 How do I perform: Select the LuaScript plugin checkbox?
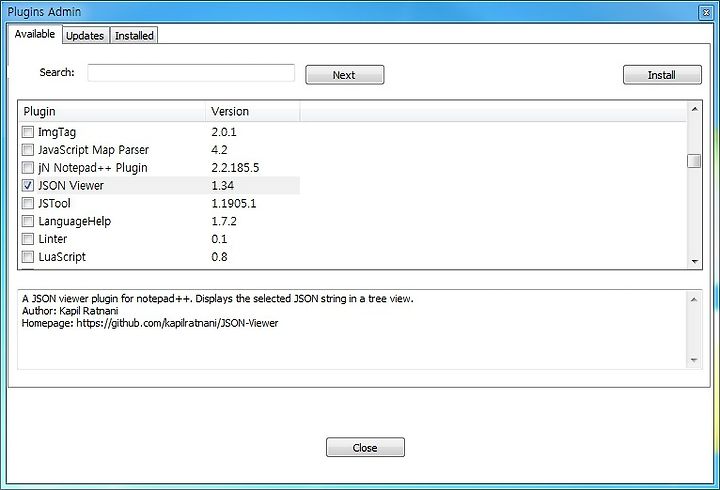28,257
